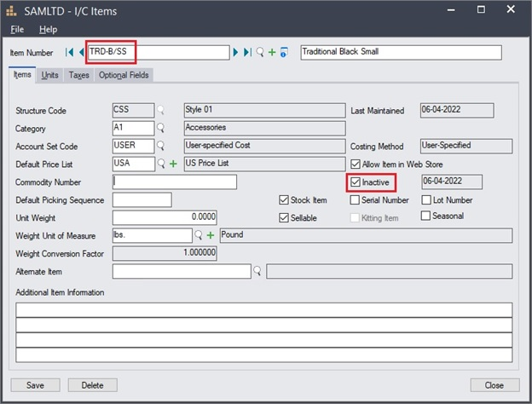The width and height of the screenshot is (532, 404).
Task: Click the Unit Weight field 0.0000
Action: [165, 217]
